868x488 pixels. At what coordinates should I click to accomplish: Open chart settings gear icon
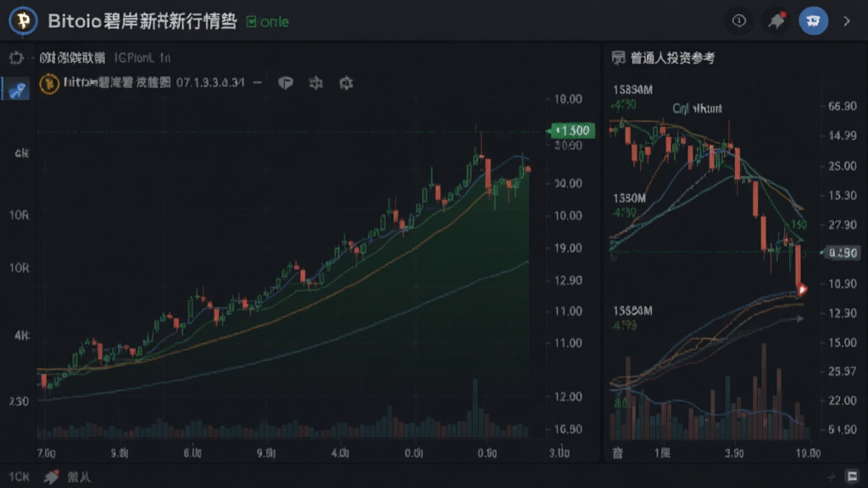point(346,83)
